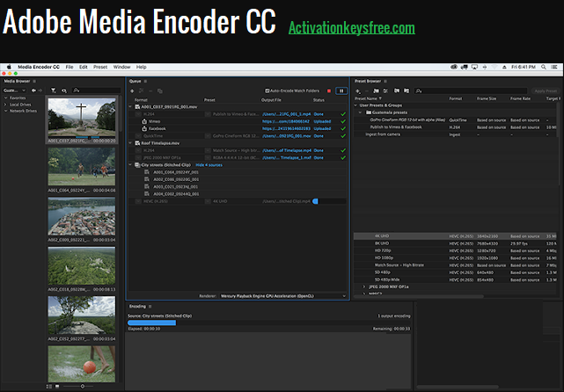This screenshot has height=392, width=564.
Task: Open the Renderer Mercury Playback Engine dropdown
Action: (x=282, y=296)
